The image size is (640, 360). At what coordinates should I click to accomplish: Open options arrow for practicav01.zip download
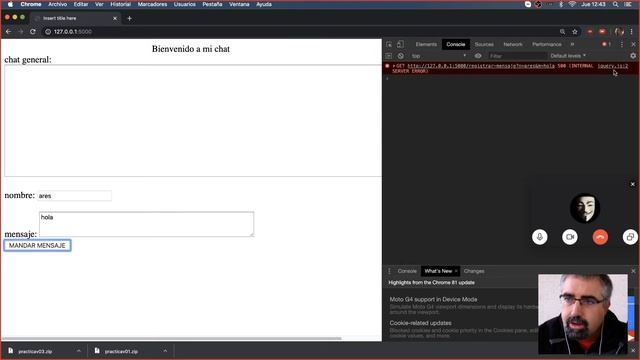pos(165,351)
